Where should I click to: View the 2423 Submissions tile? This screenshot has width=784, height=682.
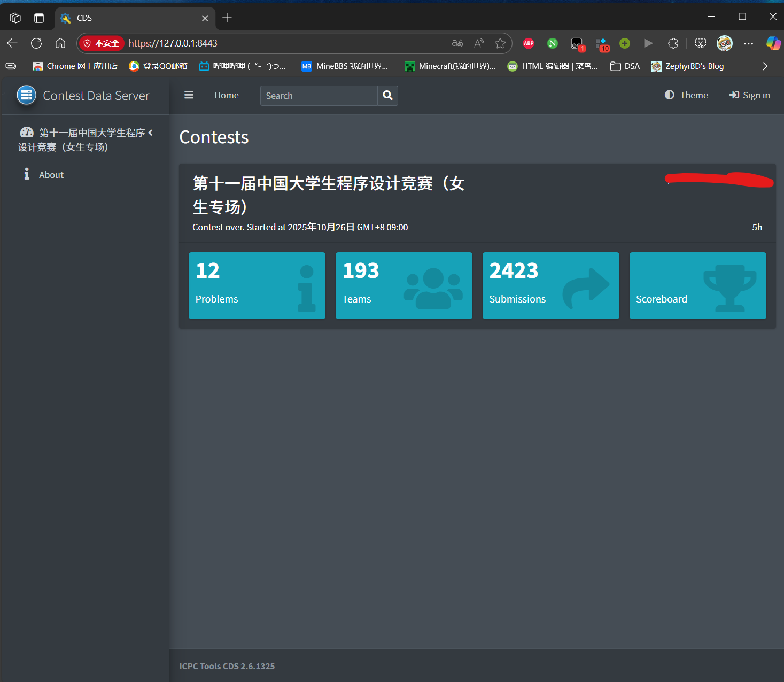click(x=550, y=285)
